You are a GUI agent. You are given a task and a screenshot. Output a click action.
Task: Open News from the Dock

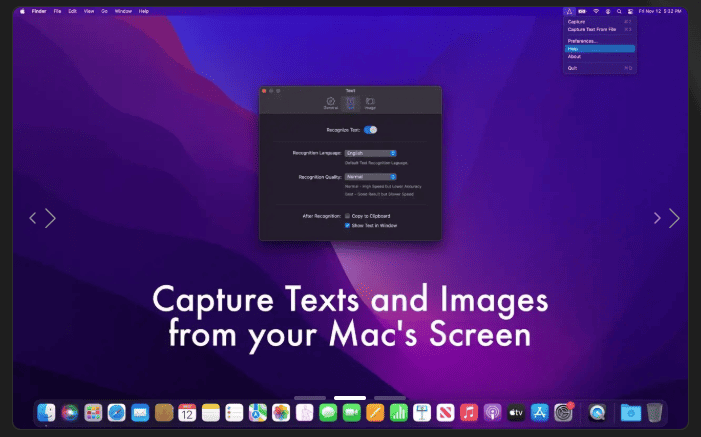click(x=446, y=412)
